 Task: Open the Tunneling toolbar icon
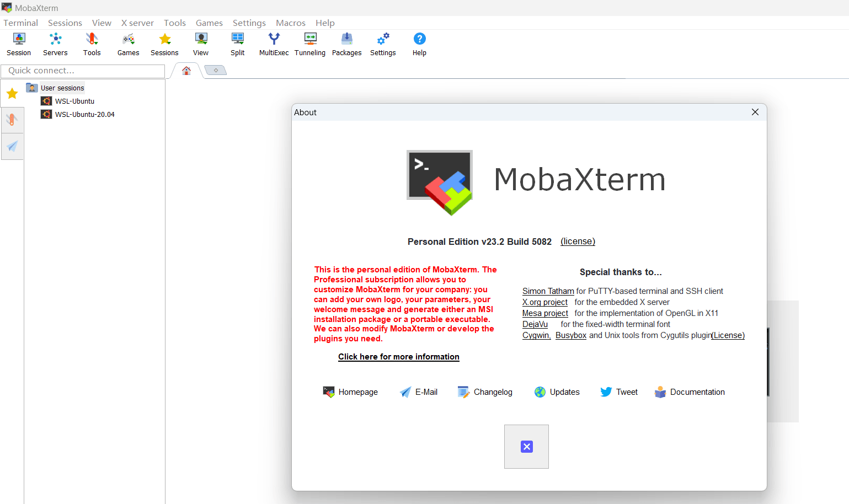pyautogui.click(x=310, y=44)
